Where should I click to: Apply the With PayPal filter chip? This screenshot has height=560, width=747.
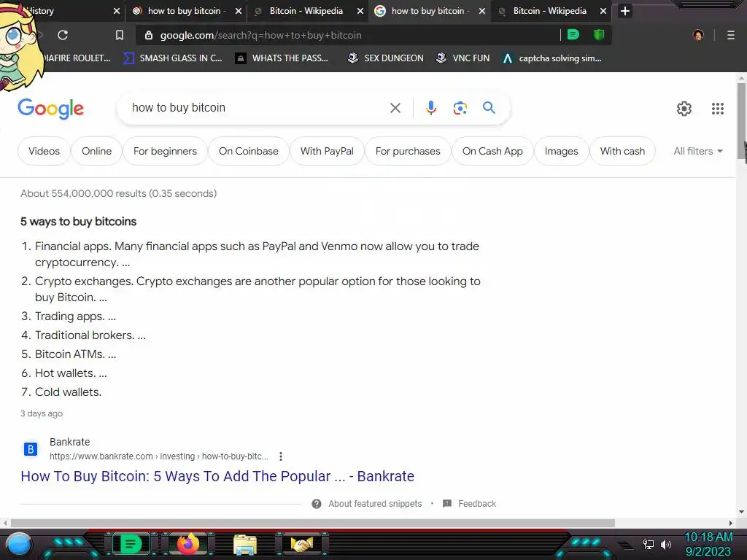click(327, 151)
